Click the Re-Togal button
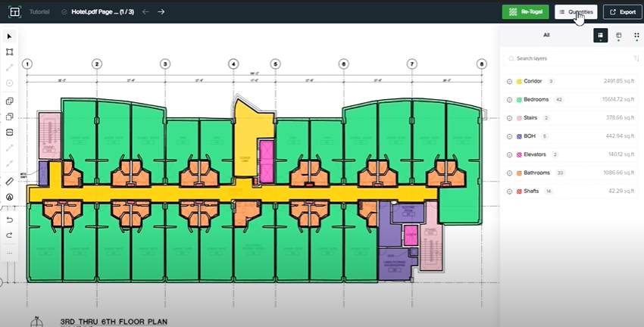 (525, 12)
